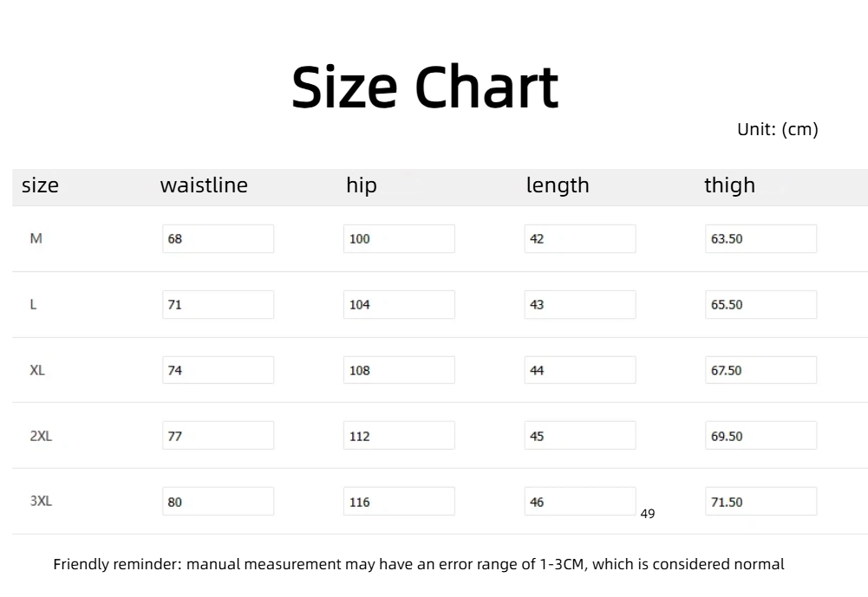The image size is (868, 597).
Task: Click the 3XL length input with 46
Action: (579, 502)
